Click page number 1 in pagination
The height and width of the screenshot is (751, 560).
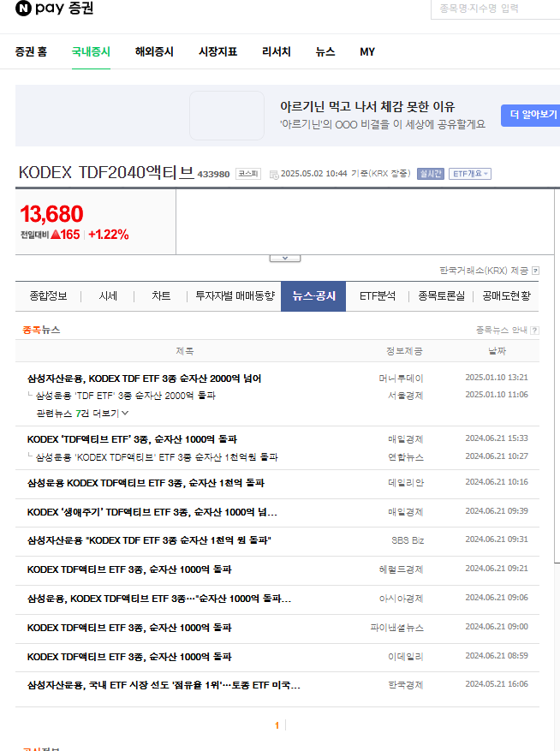pos(277,725)
